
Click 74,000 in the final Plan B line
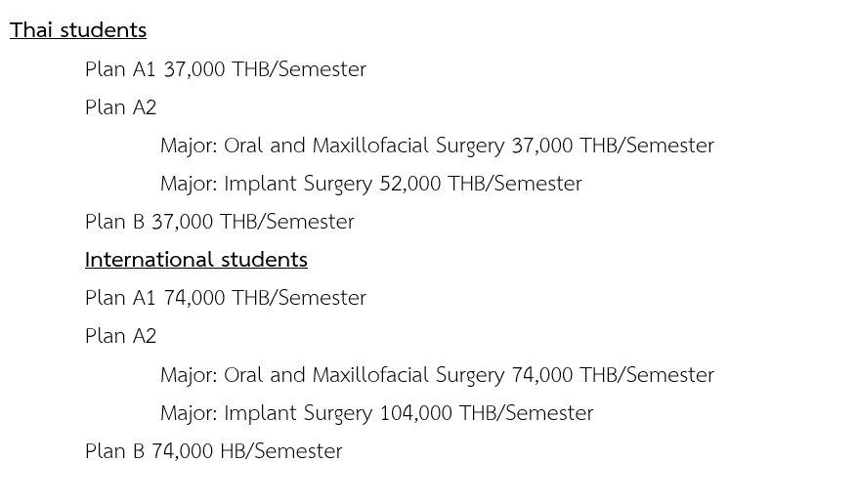point(182,451)
